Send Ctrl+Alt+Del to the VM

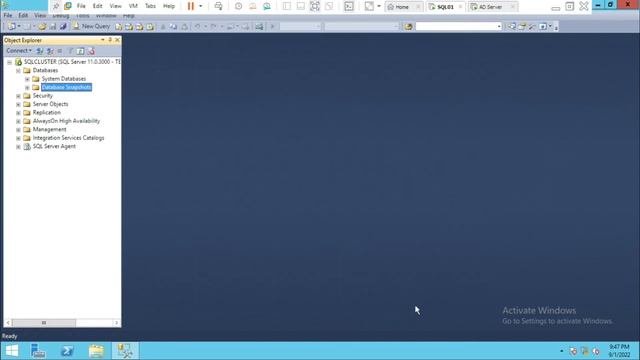click(x=218, y=6)
